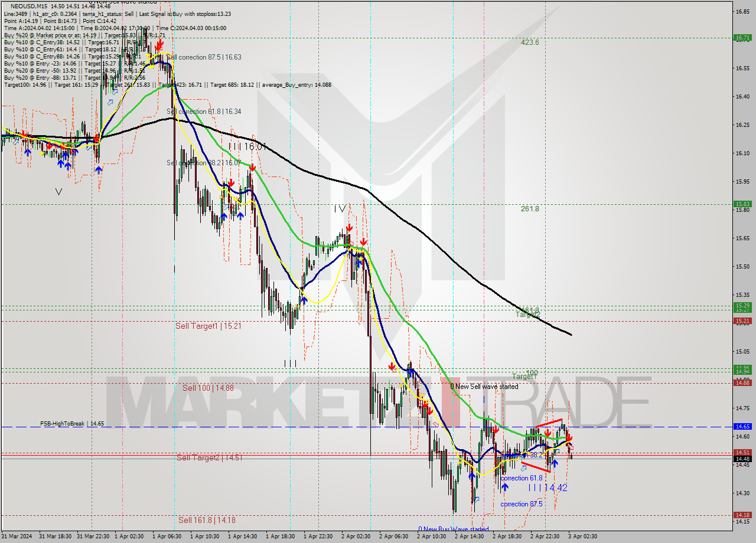Click the '| | | 16.01' wave label

pyautogui.click(x=247, y=146)
